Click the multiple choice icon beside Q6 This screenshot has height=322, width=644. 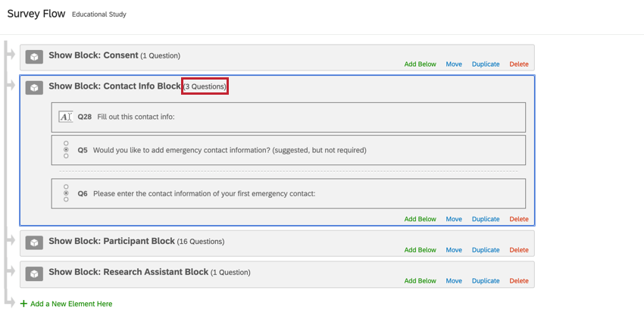click(x=66, y=193)
